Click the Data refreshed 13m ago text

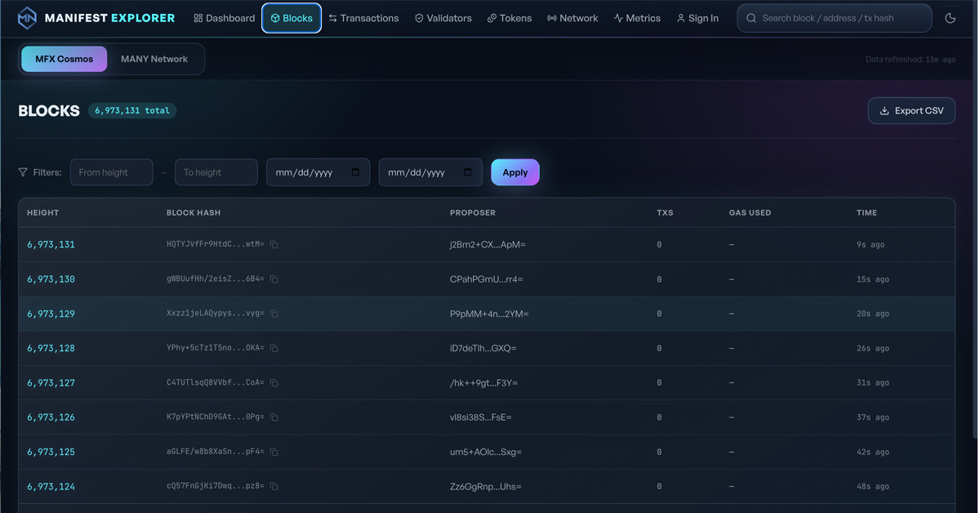click(x=910, y=60)
